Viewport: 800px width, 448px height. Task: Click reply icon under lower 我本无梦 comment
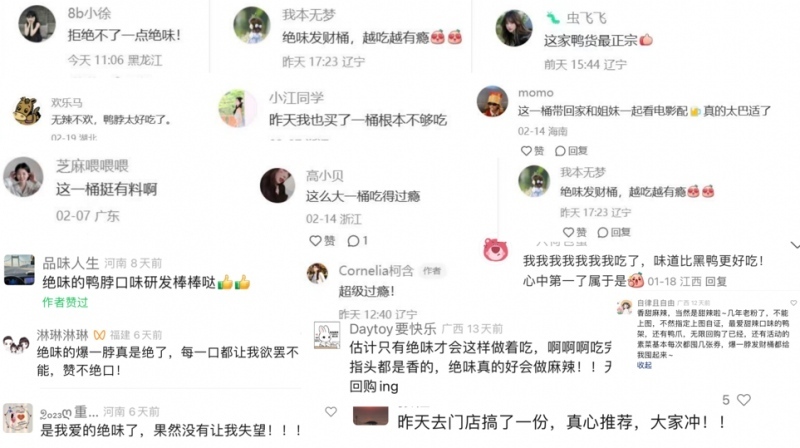[x=603, y=232]
